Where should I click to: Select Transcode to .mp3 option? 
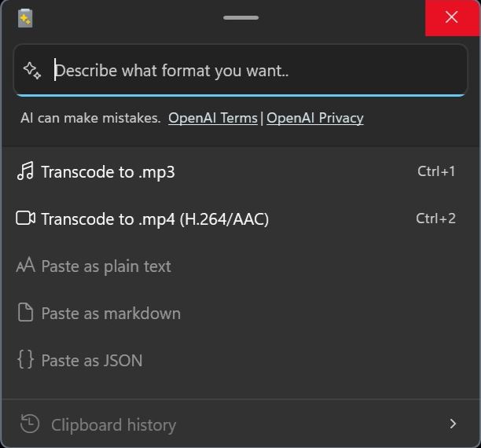tap(237, 171)
